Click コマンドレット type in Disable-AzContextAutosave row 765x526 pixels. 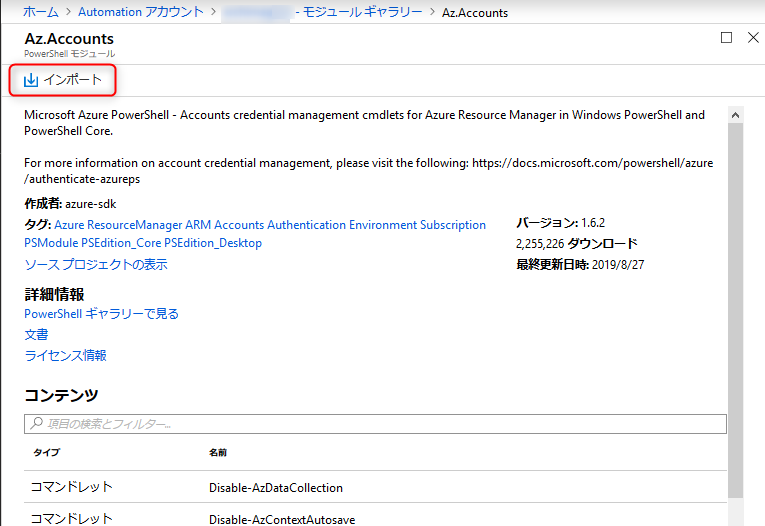coord(72,519)
